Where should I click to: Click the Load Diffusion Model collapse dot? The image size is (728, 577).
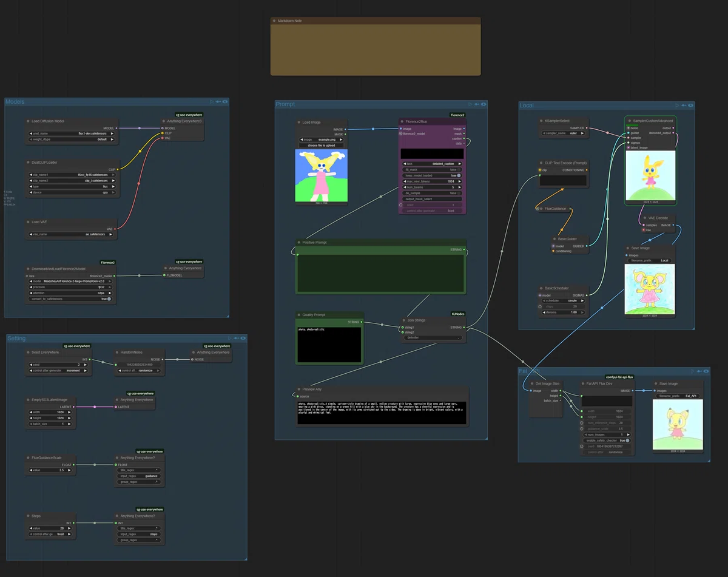[x=29, y=121]
